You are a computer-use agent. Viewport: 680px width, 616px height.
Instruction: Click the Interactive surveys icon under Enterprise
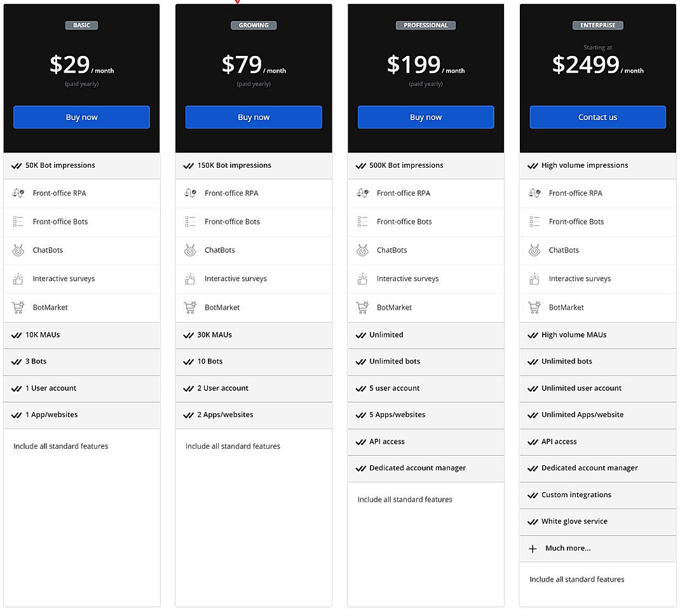tap(534, 278)
